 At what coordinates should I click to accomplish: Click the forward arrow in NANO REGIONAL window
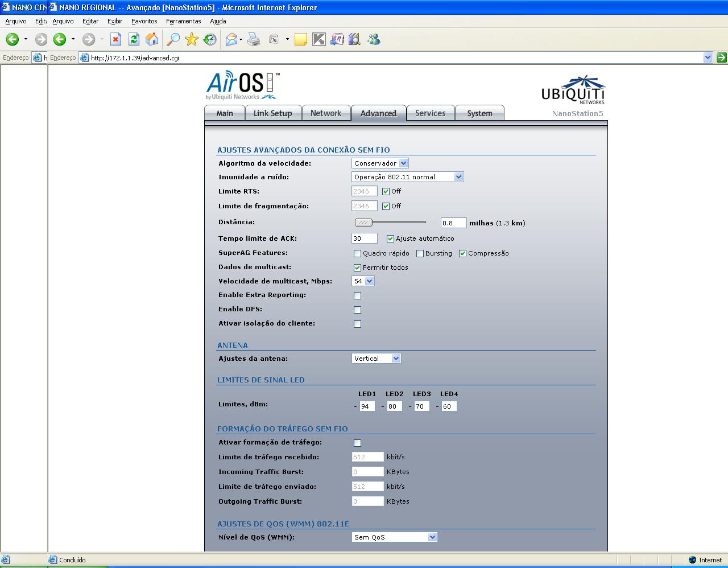[x=88, y=39]
